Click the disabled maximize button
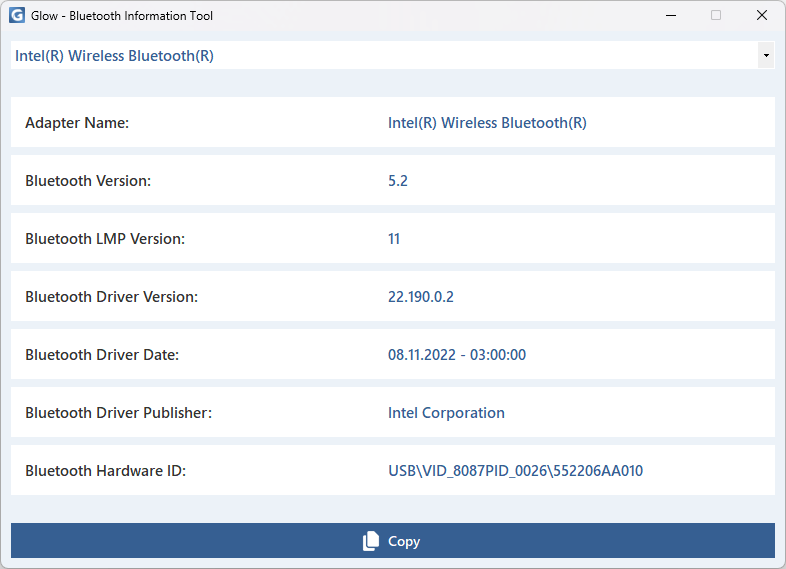 [x=716, y=16]
